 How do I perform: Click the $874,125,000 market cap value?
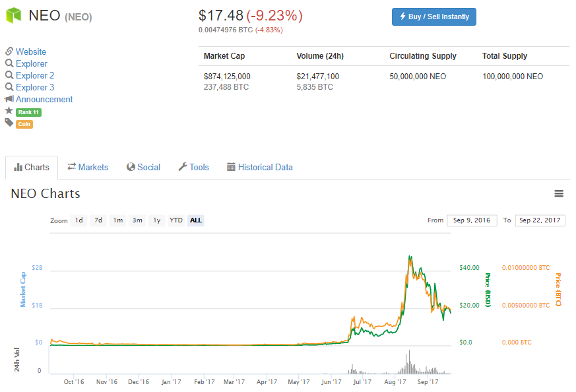(227, 77)
